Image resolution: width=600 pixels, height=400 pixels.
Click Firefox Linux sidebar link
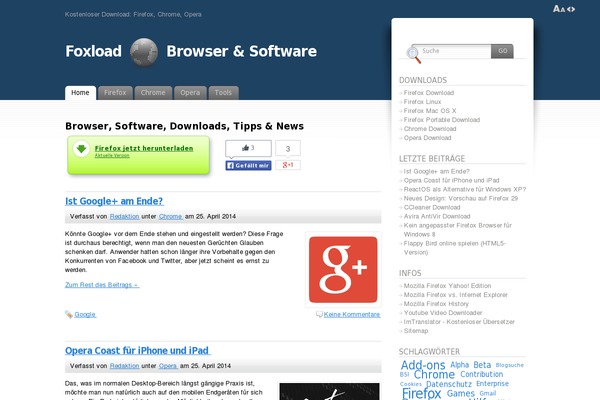point(422,102)
